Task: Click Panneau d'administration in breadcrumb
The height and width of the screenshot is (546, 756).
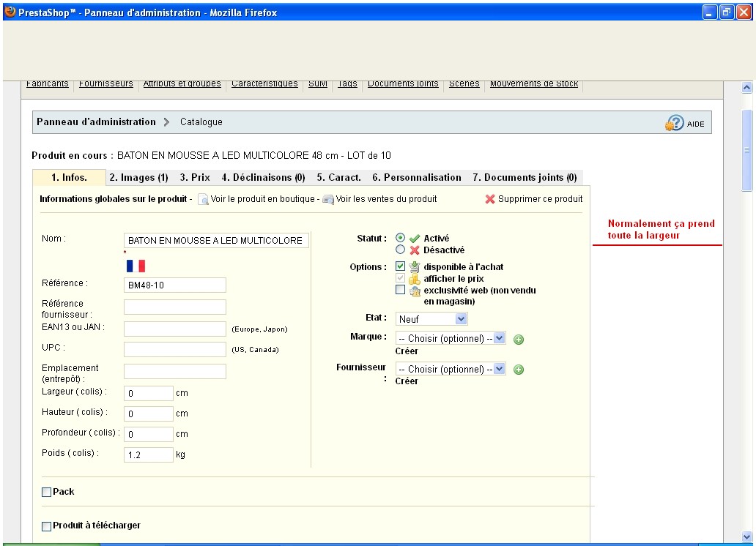Action: click(x=96, y=122)
